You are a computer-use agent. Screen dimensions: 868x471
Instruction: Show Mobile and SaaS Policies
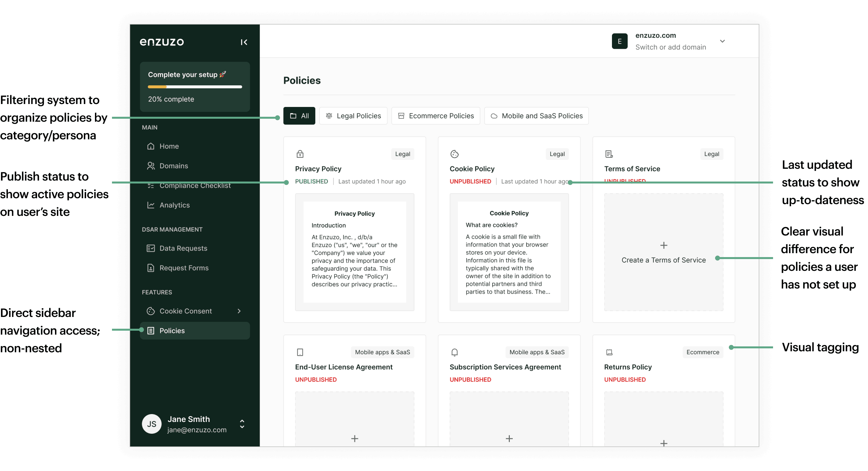point(536,116)
